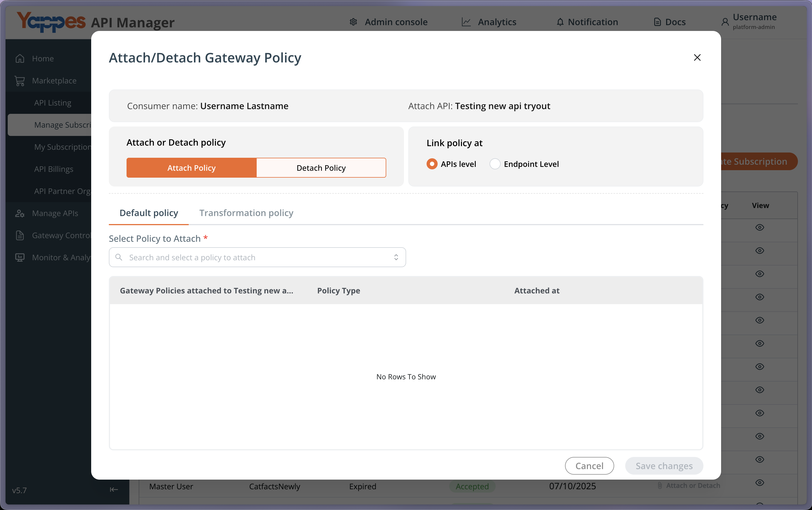
Task: Click the paperclip icon in Master User row
Action: tap(659, 485)
